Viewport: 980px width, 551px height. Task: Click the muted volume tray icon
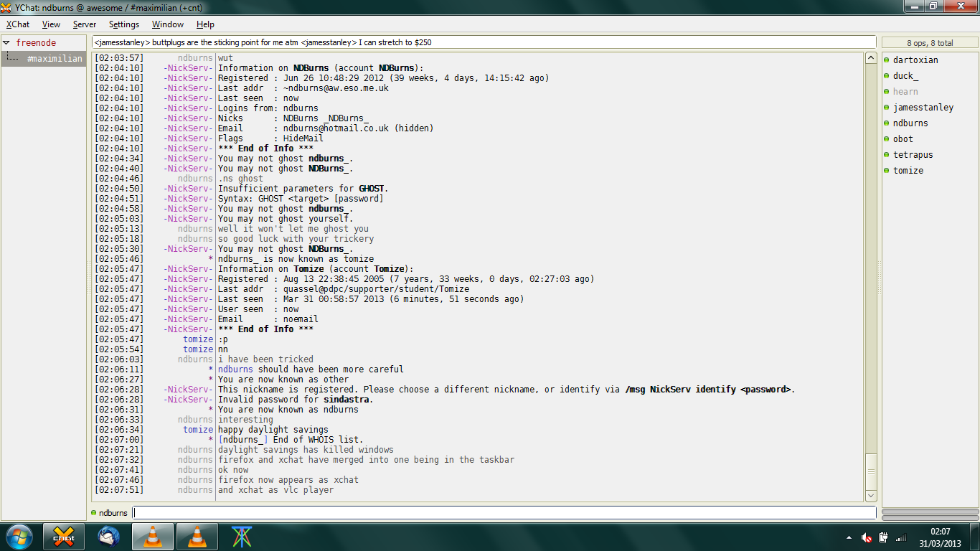tap(867, 537)
